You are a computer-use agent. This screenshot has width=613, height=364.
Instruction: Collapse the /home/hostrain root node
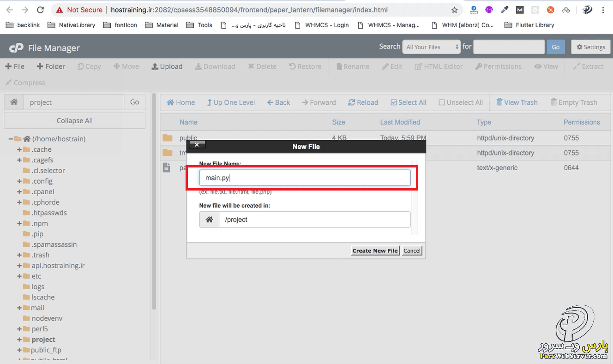click(11, 139)
